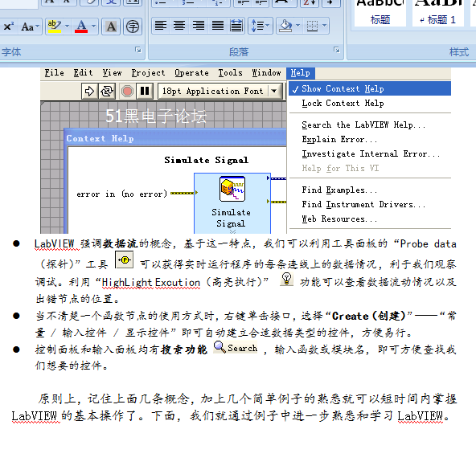Open the File menu in LabVIEW

[55, 73]
